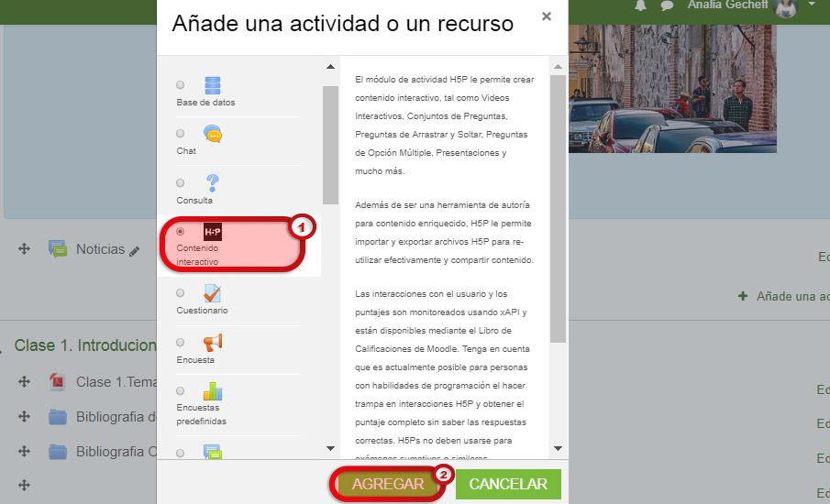Click the H5P Contenido interactivo icon
This screenshot has width=830, height=504.
(x=213, y=232)
